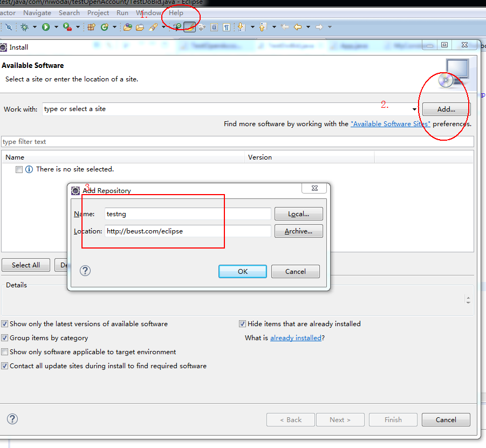Maximize the Install window
Viewport: 486px width, 448px height.
point(444,45)
